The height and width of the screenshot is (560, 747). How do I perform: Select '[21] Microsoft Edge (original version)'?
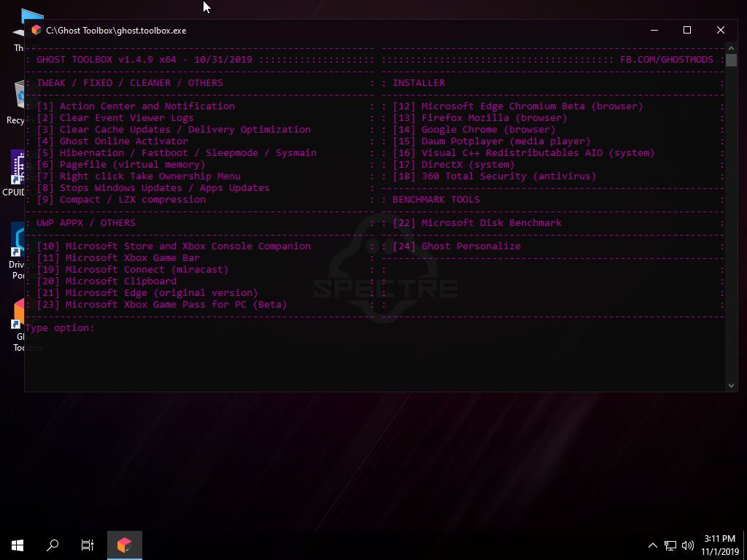(147, 293)
